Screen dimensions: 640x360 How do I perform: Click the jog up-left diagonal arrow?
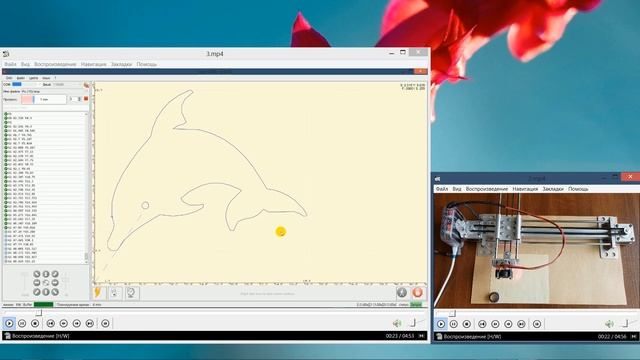[37, 274]
